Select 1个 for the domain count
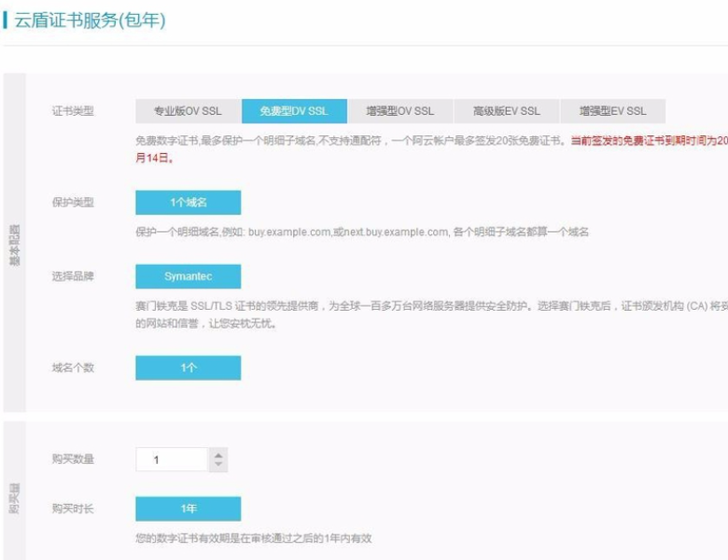 (188, 368)
